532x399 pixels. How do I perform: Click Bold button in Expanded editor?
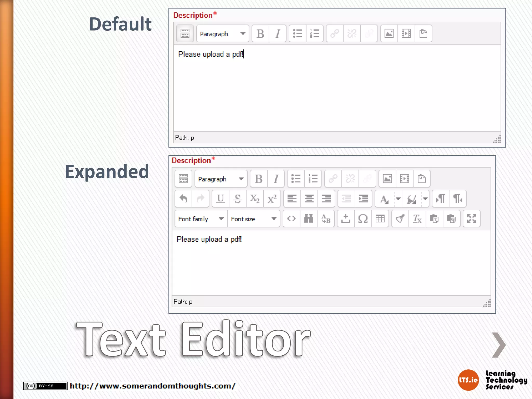click(x=259, y=179)
